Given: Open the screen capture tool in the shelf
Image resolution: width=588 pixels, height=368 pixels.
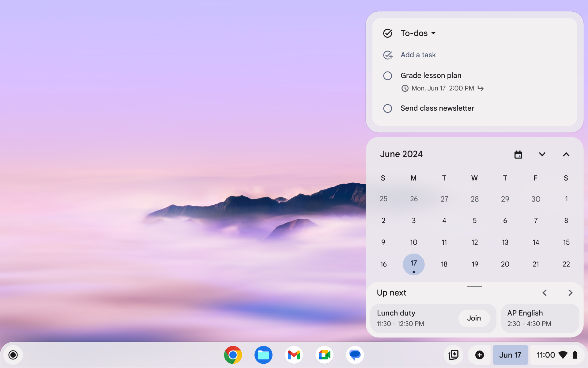Looking at the screenshot, I should tap(454, 355).
